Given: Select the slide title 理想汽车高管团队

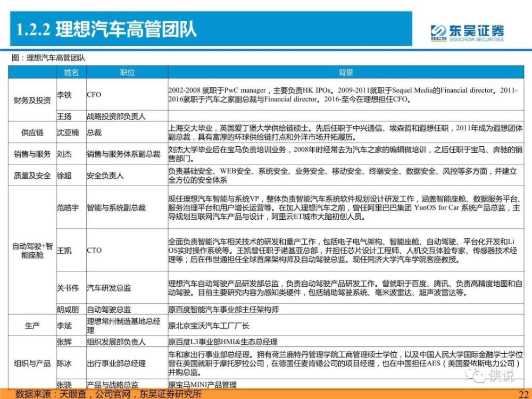Looking at the screenshot, I should tap(126, 29).
